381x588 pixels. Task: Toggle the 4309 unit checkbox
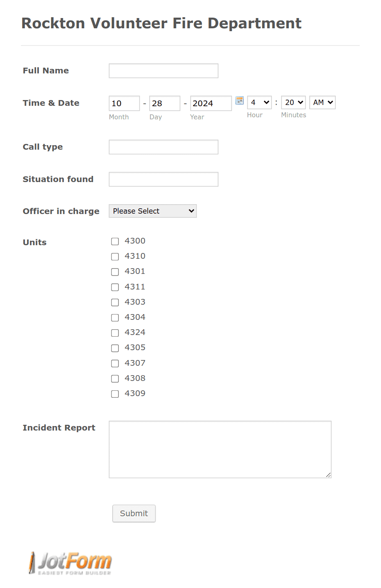[x=115, y=394]
